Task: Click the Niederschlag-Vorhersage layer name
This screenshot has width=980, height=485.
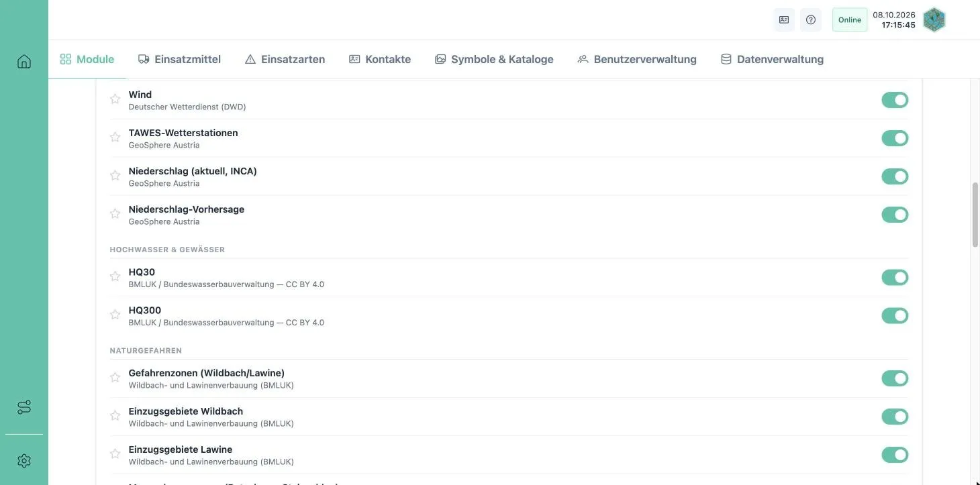Action: click(187, 209)
